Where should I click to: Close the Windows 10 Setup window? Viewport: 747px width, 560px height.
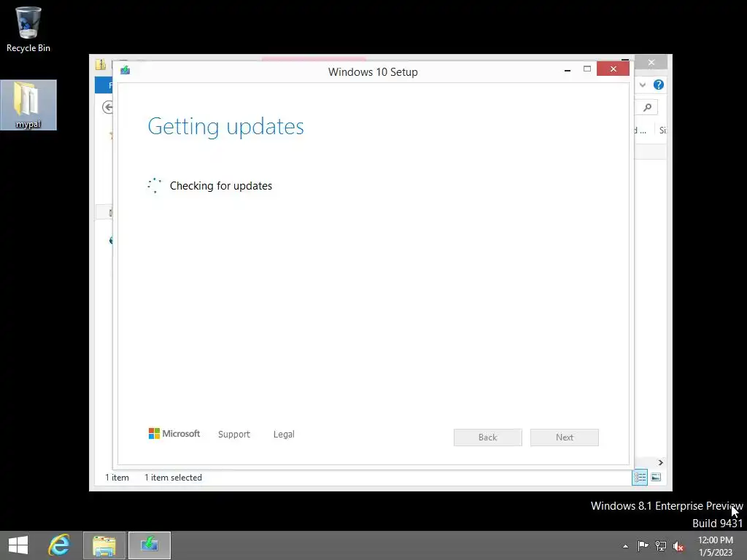[613, 69]
